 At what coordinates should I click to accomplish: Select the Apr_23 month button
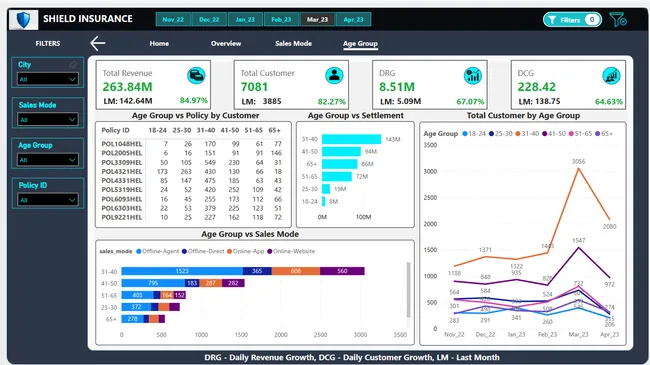(353, 19)
